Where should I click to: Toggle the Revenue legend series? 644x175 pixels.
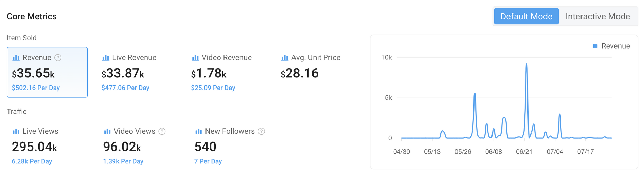[611, 46]
